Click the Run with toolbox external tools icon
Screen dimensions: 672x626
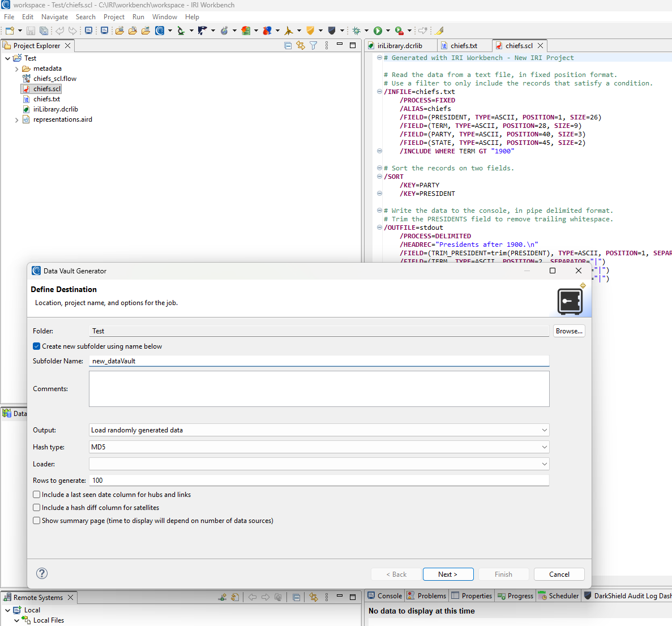[x=399, y=31]
